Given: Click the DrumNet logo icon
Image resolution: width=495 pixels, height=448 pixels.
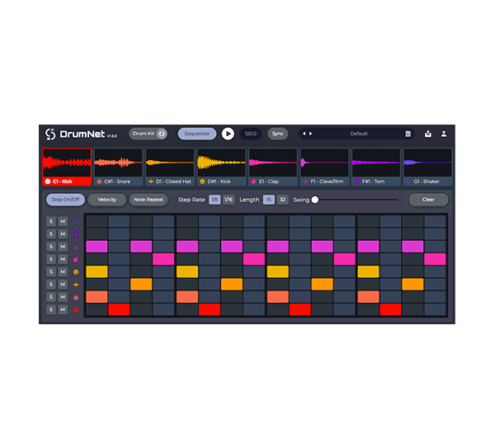Looking at the screenshot, I should (x=49, y=134).
